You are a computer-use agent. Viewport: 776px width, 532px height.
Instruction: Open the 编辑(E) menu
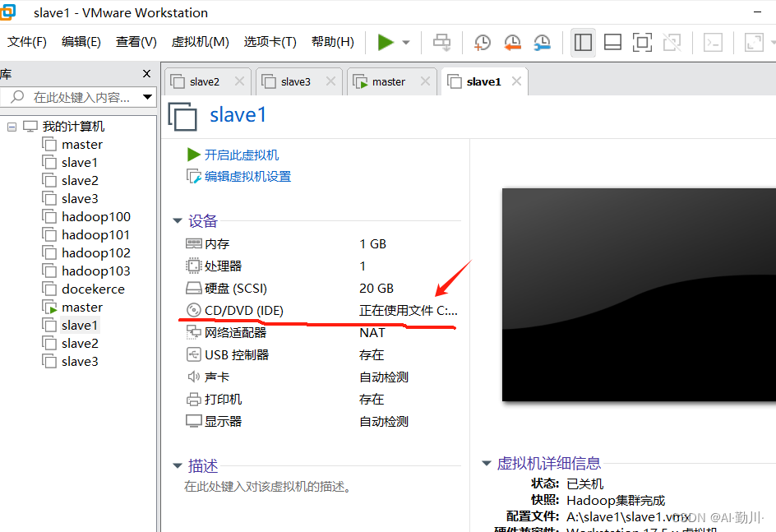click(81, 42)
